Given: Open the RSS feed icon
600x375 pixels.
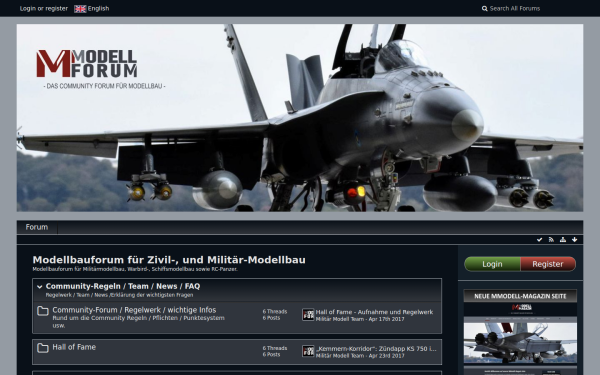Looking at the screenshot, I should 551,240.
